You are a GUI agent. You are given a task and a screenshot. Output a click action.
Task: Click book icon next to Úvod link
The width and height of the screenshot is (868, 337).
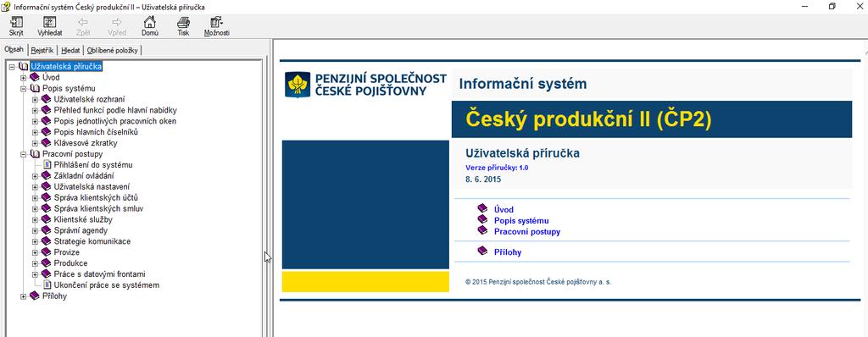(x=482, y=208)
